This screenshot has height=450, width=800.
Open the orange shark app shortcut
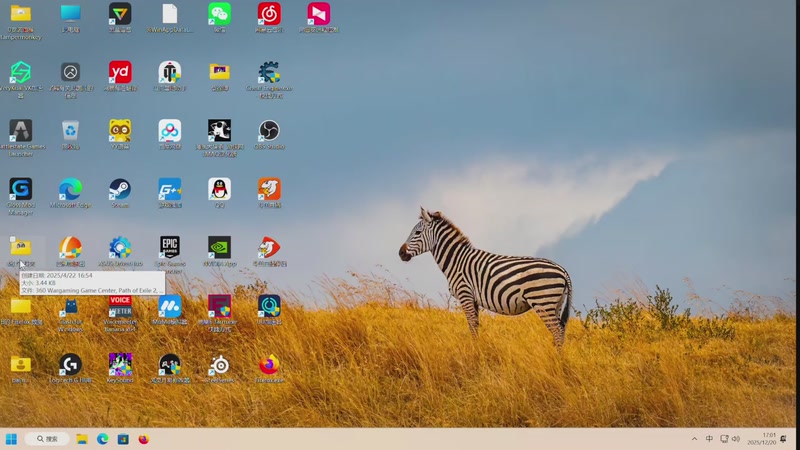point(269,189)
